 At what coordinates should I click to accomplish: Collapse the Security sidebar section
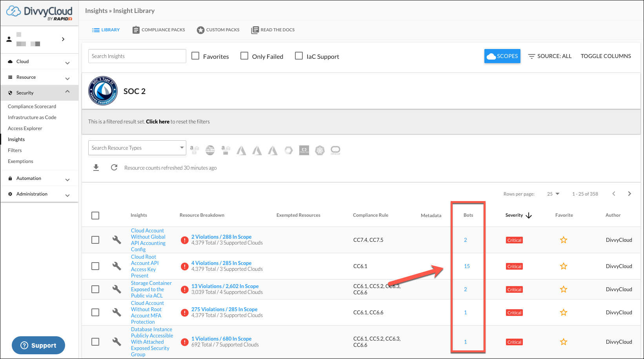click(x=39, y=93)
